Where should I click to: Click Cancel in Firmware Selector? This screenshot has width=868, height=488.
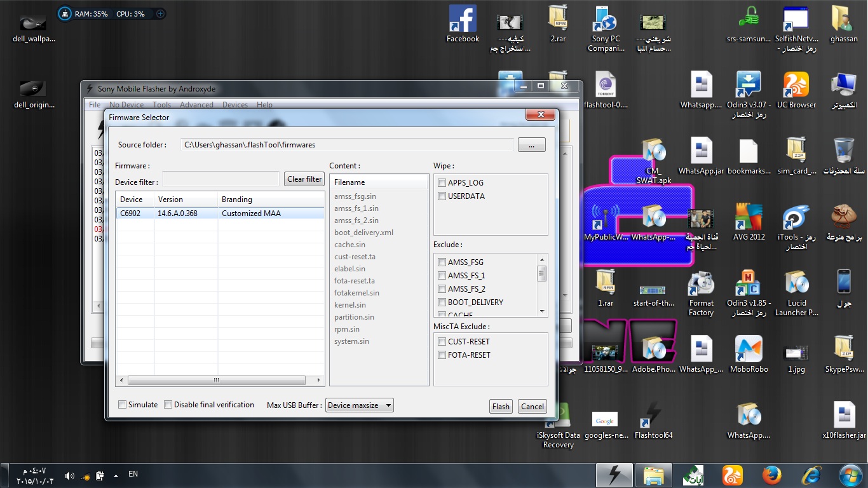532,407
